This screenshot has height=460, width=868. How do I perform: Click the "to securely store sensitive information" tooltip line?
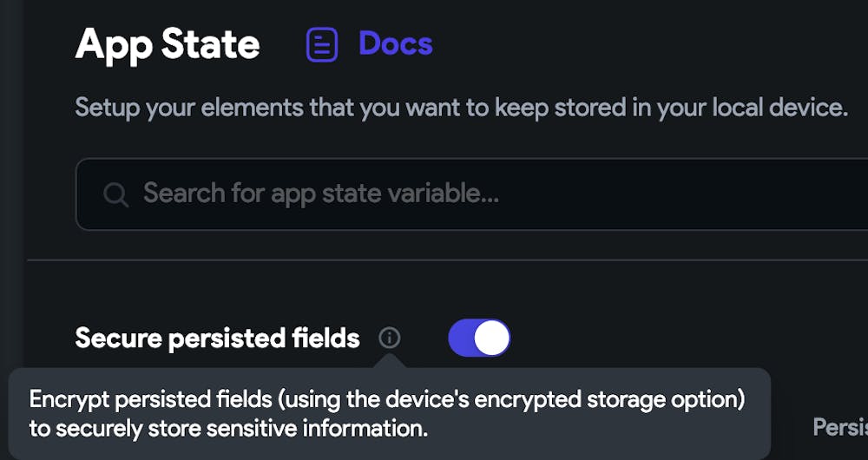pos(229,429)
